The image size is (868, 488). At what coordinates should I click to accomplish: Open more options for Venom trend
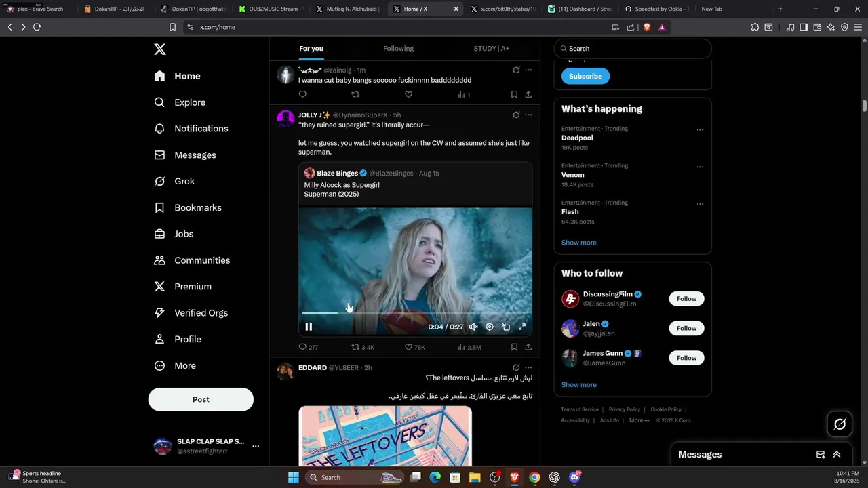tap(700, 167)
